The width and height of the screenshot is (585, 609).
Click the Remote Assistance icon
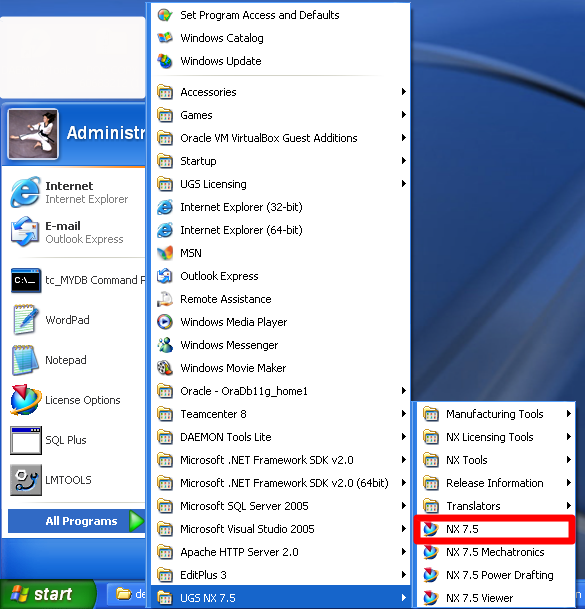click(x=165, y=299)
